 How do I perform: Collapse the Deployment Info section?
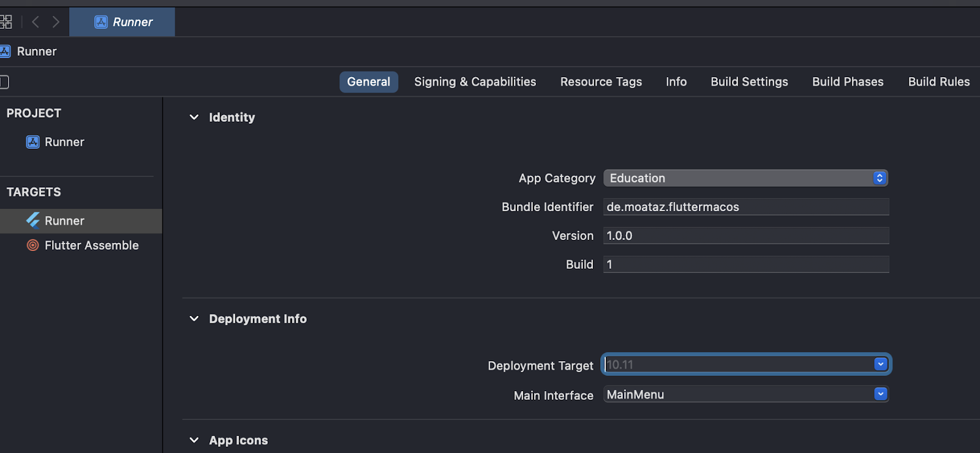194,318
